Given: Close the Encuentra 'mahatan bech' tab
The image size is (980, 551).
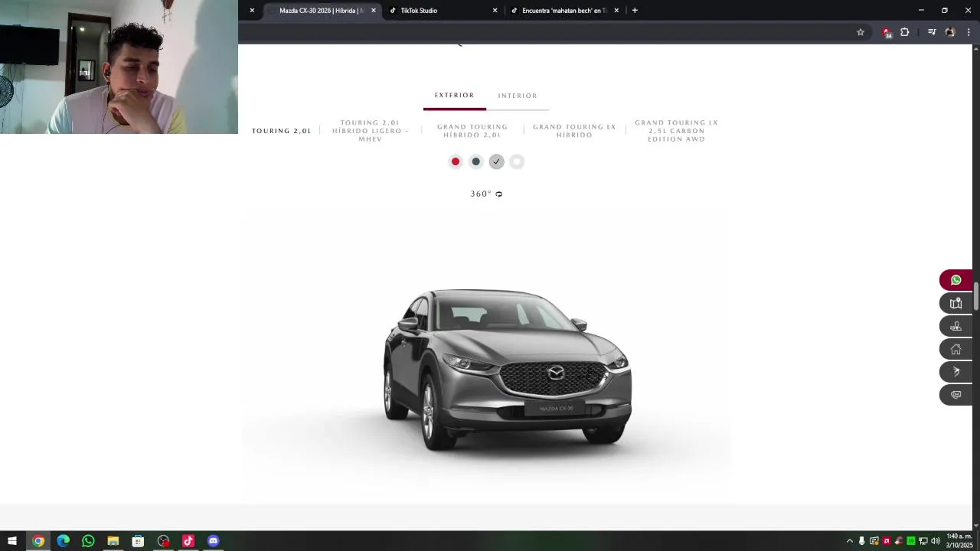Looking at the screenshot, I should coord(616,11).
